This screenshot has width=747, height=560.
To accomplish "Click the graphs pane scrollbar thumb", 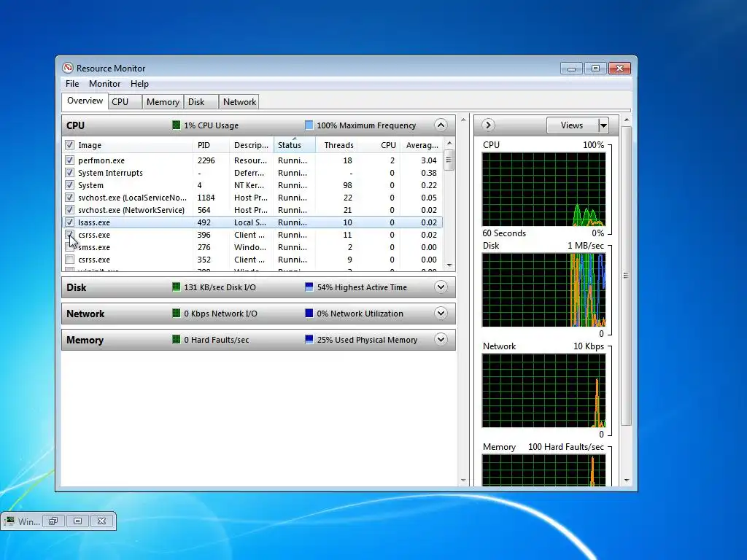I will point(627,276).
